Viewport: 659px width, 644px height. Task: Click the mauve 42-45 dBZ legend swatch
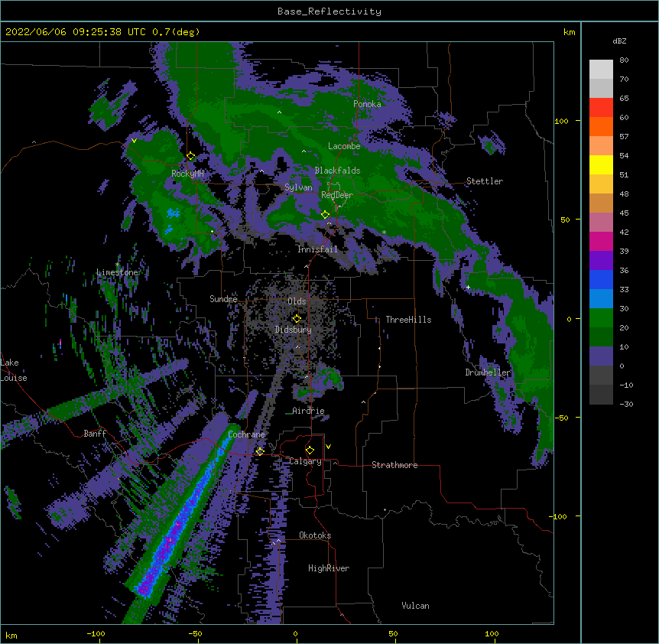pyautogui.click(x=601, y=222)
